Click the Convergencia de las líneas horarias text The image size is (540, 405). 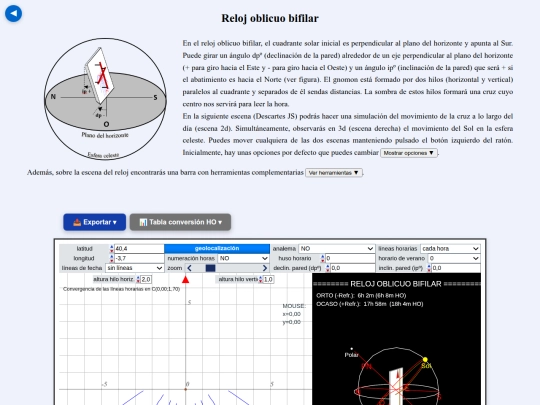tap(121, 289)
